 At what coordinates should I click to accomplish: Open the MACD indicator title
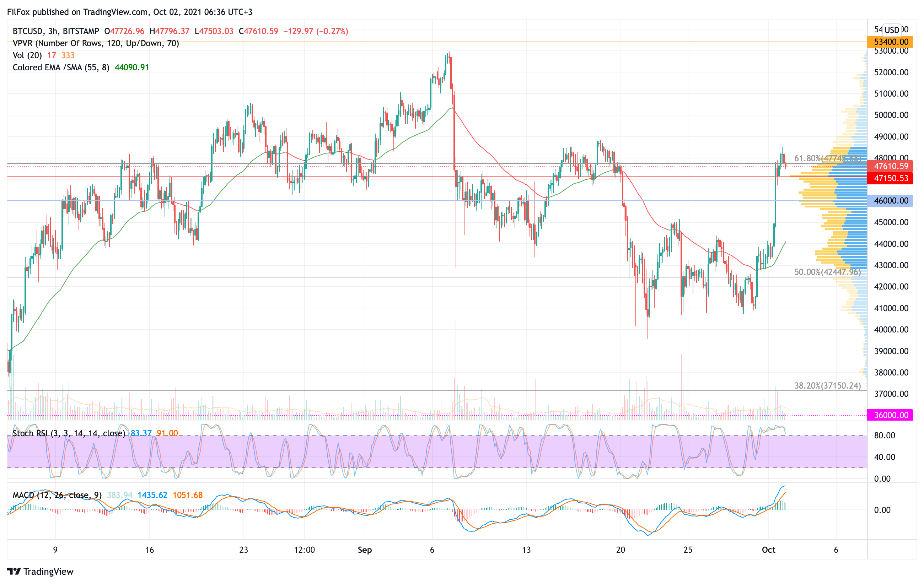(57, 495)
